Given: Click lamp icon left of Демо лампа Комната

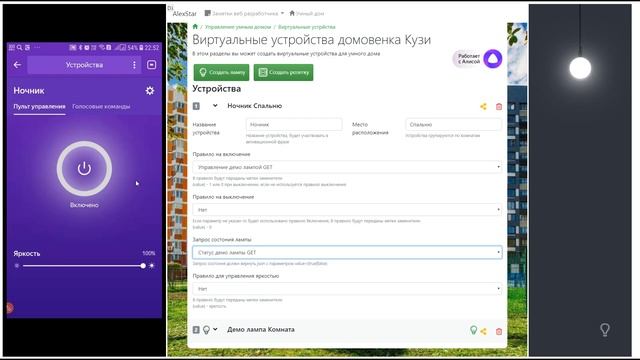Looking at the screenshot, I should (207, 330).
